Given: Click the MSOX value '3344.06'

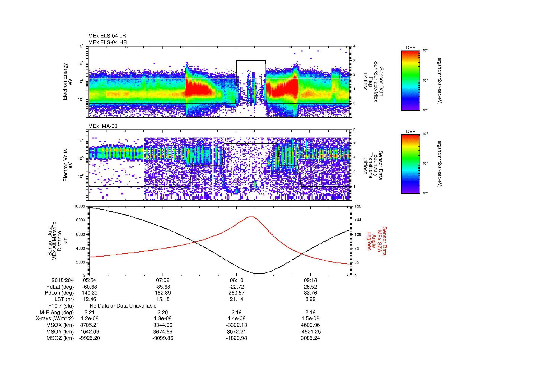Looking at the screenshot, I should tap(163, 325).
